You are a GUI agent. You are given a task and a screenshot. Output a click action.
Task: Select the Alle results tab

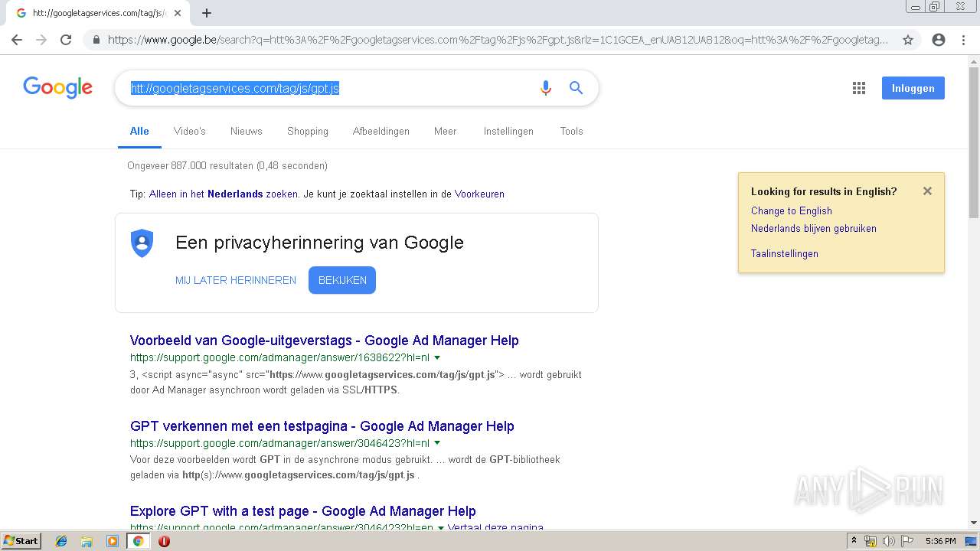pyautogui.click(x=139, y=131)
